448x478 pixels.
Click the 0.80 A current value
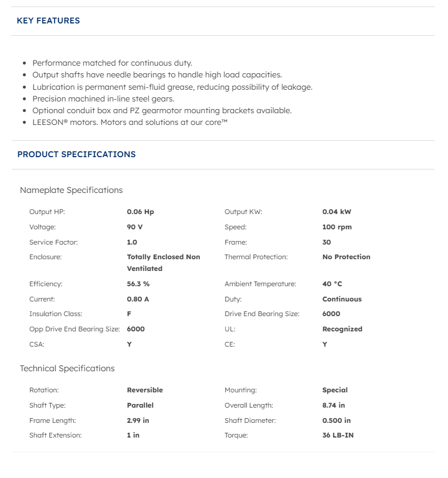[138, 299]
